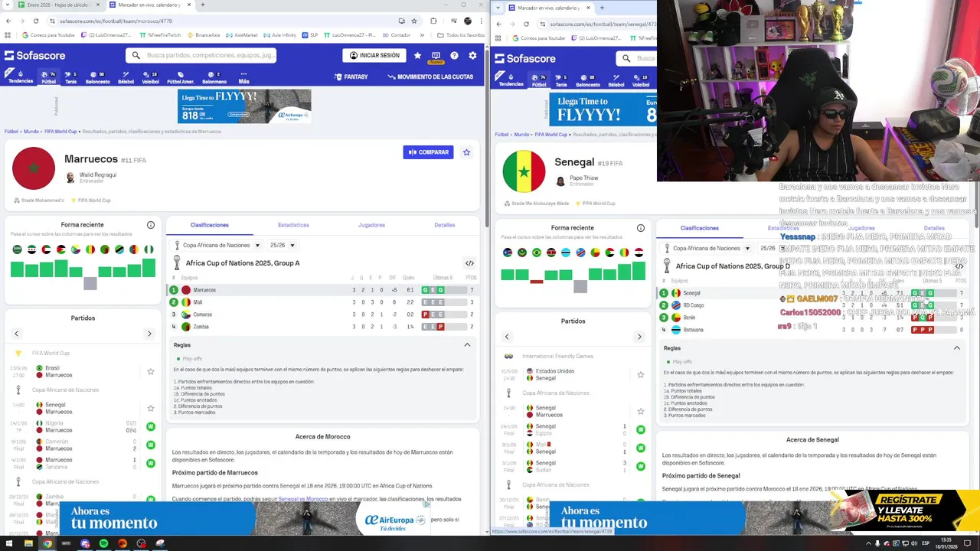Viewport: 980px width, 551px height.
Task: Open Copa Africana de Naciones dropdown on Senegal page
Action: coord(708,249)
